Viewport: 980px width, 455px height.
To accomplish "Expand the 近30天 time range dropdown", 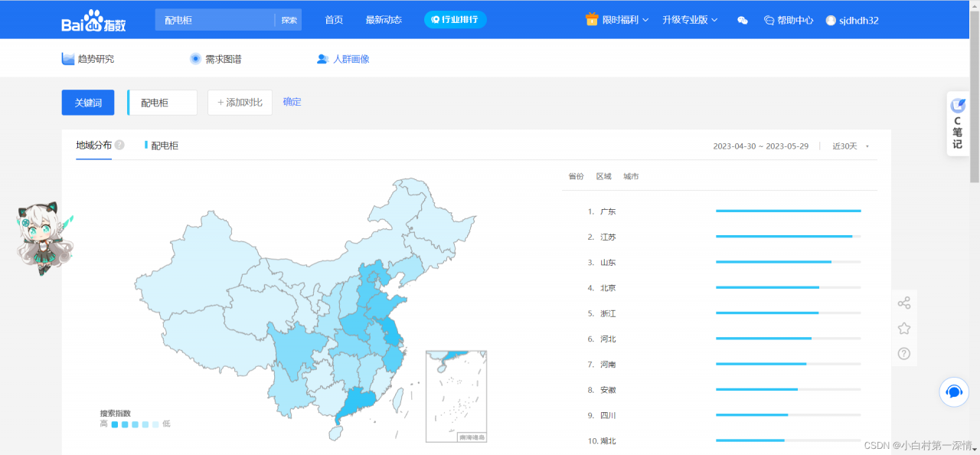I will (x=847, y=146).
